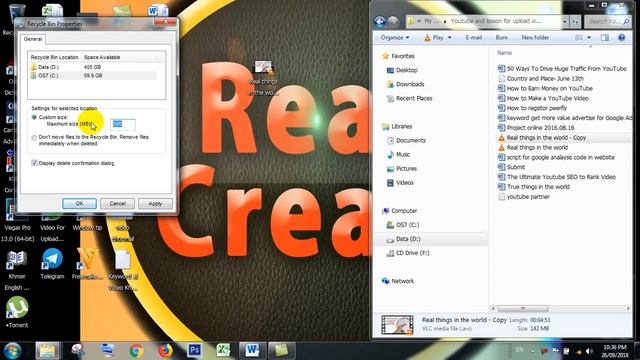
Task: Open Word from taskbar
Action: tap(252, 351)
